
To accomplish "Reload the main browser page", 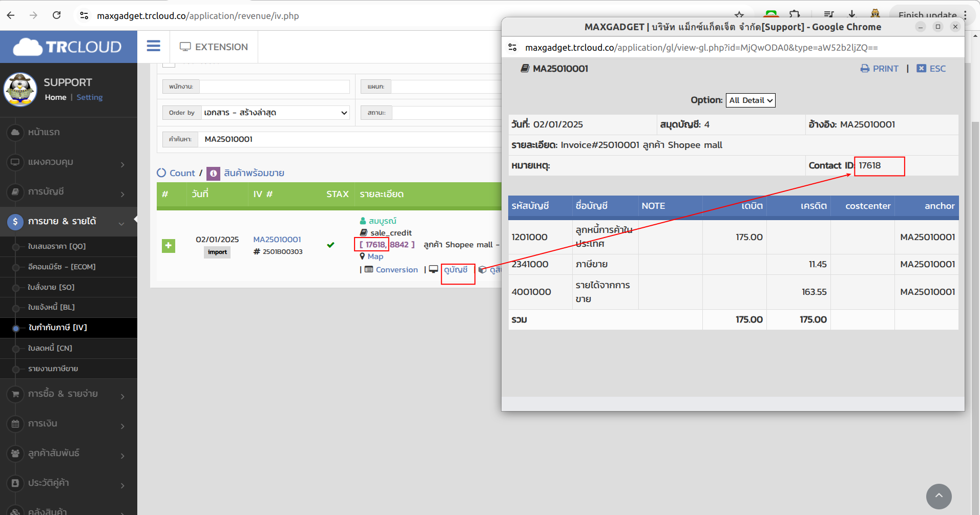I will (x=57, y=15).
